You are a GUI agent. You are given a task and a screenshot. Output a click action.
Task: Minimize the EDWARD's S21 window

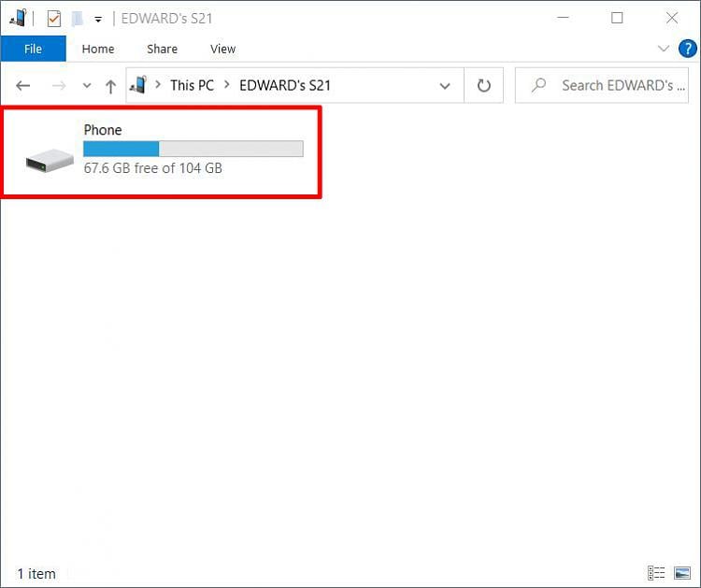(x=563, y=18)
